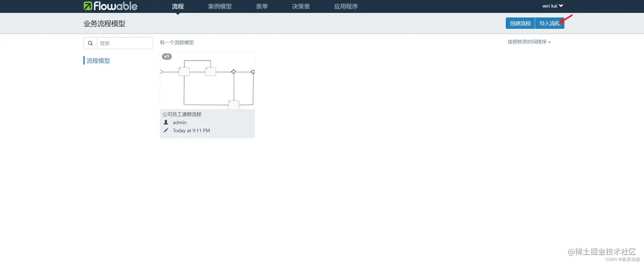Select 流程模型 in the sidebar
Screen dimensions: 644x264
[x=98, y=60]
